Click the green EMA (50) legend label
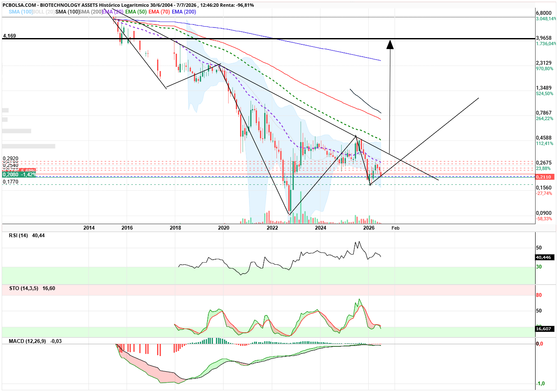The image size is (558, 392). click(136, 12)
